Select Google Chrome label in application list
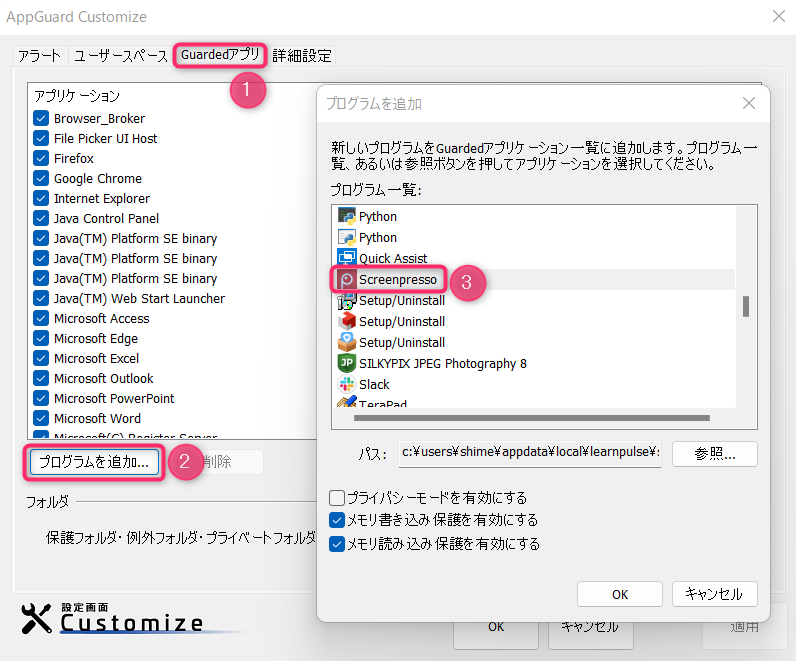 (97, 179)
